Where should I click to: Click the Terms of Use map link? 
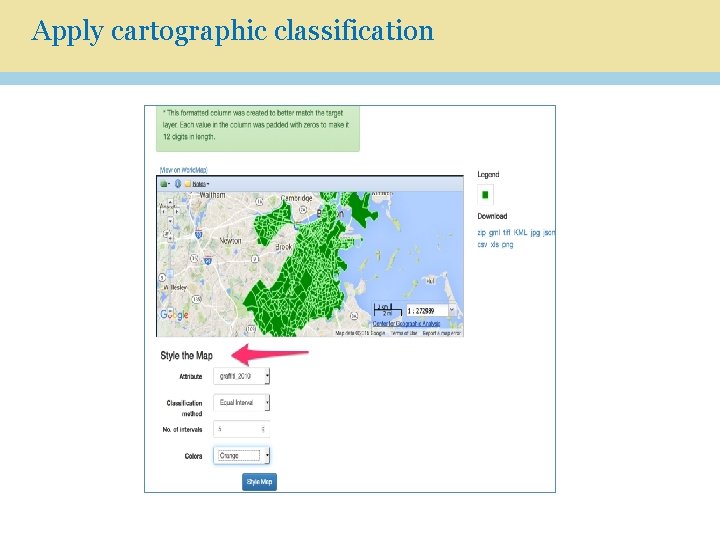point(404,333)
